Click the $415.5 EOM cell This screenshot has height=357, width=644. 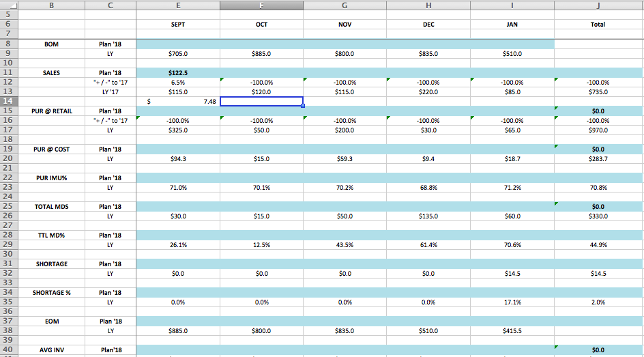click(512, 330)
